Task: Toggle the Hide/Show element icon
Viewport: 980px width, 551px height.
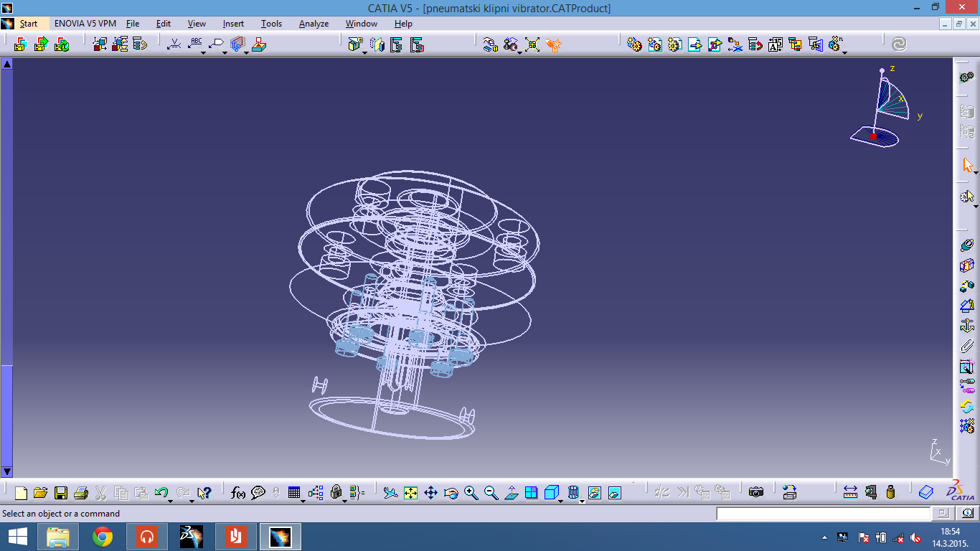Action: pos(594,493)
